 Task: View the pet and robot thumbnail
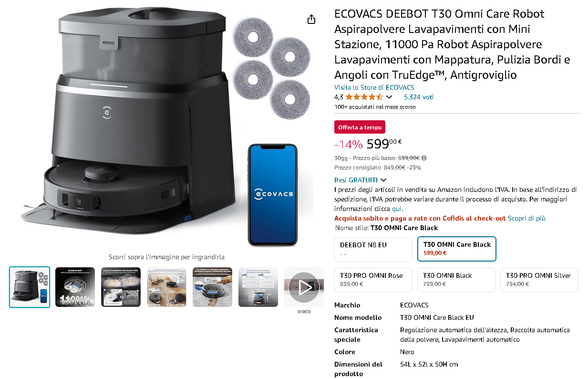[212, 287]
